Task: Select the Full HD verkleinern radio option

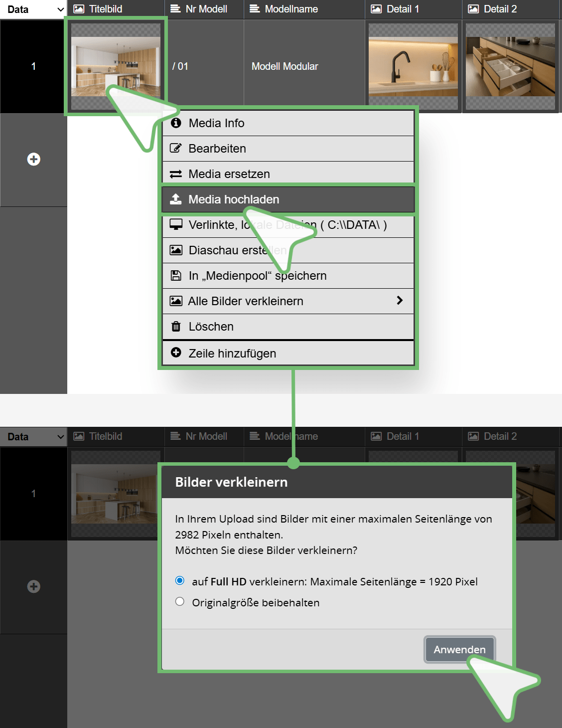Action: [x=180, y=580]
